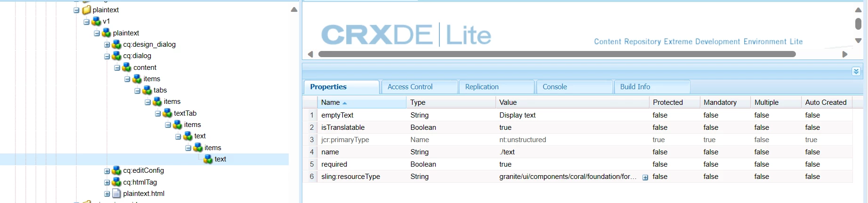Sort by the Name column header
868x203 pixels.
pyautogui.click(x=361, y=102)
